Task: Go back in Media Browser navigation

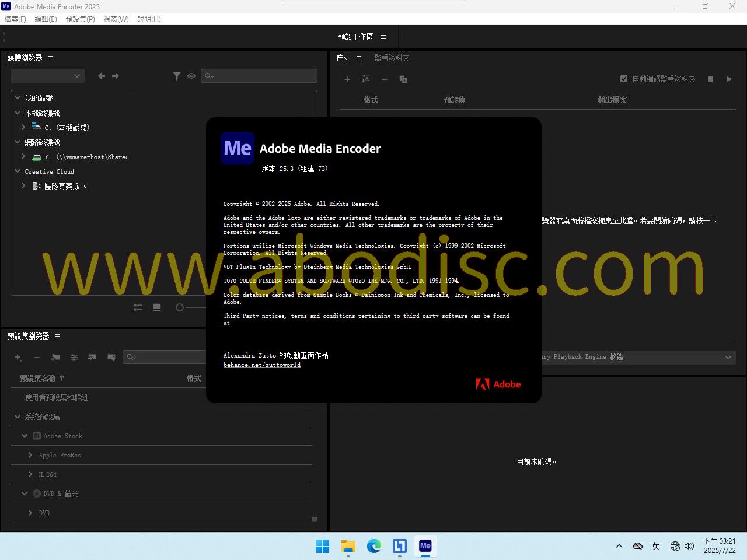Action: pos(102,76)
